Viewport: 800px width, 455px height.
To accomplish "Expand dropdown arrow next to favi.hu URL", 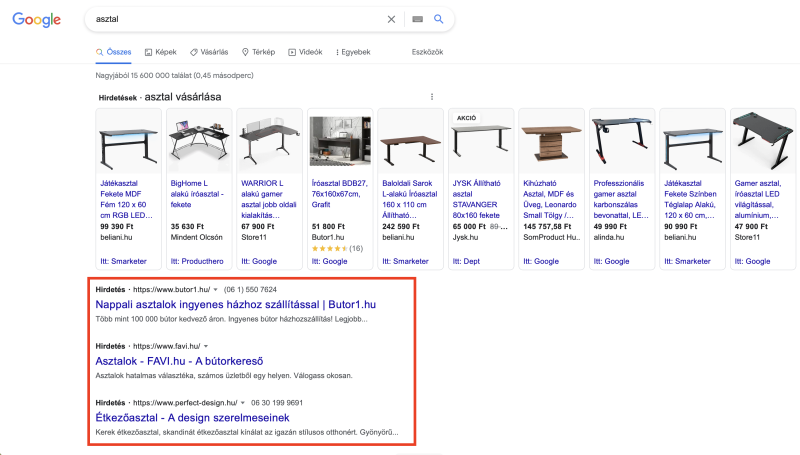I will pyautogui.click(x=205, y=345).
